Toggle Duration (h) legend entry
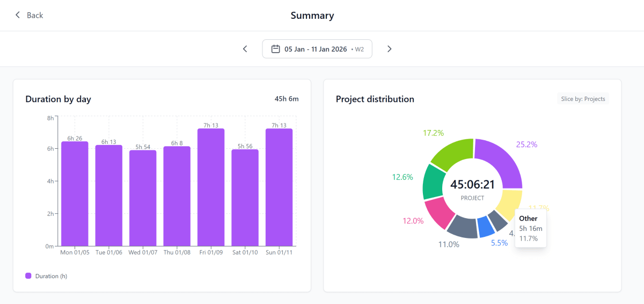The width and height of the screenshot is (644, 304). coord(46,276)
